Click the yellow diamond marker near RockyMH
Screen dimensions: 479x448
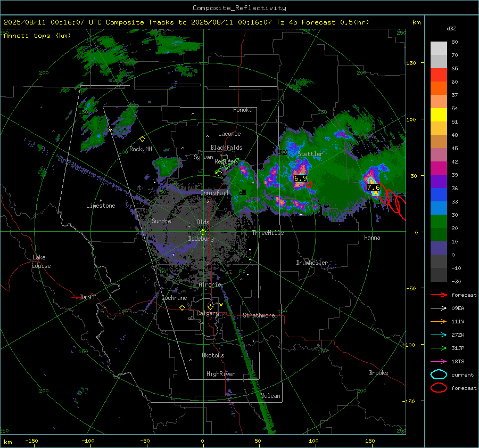pyautogui.click(x=142, y=139)
